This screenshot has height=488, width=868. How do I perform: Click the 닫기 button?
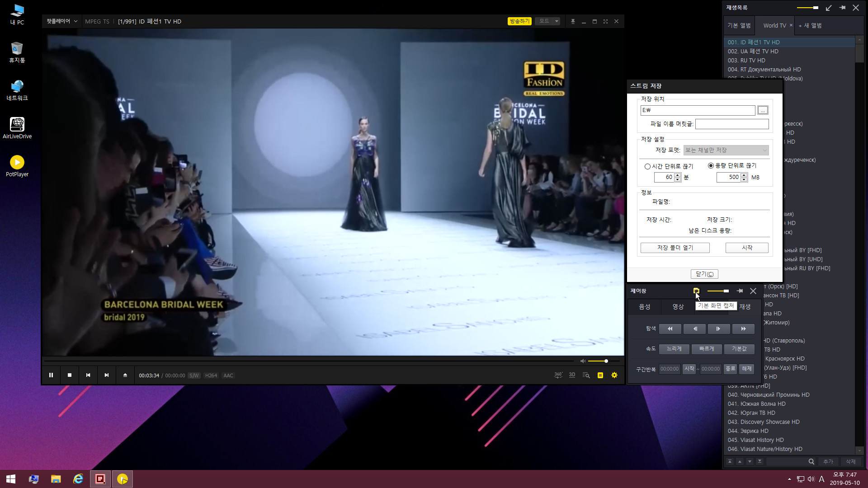click(x=704, y=274)
